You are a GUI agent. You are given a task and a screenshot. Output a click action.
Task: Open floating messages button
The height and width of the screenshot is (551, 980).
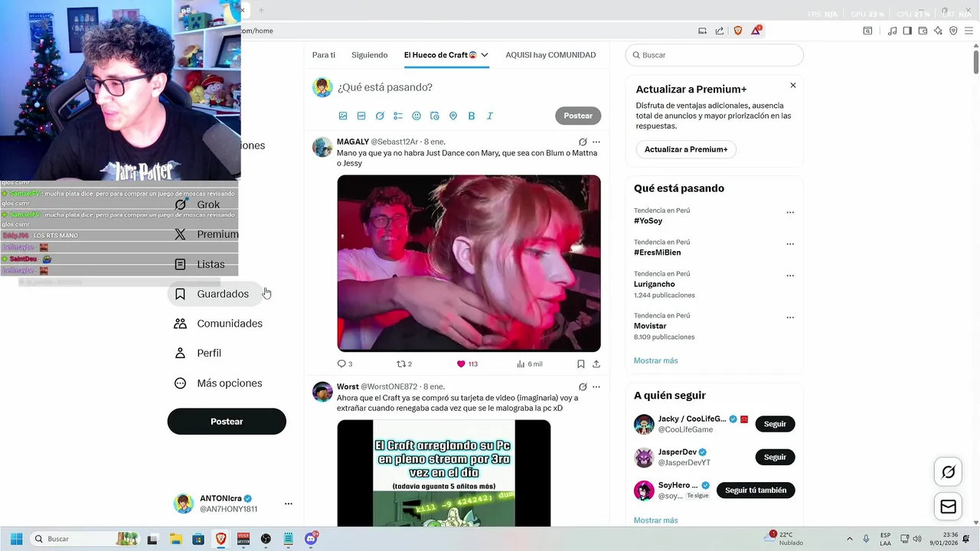tap(948, 507)
